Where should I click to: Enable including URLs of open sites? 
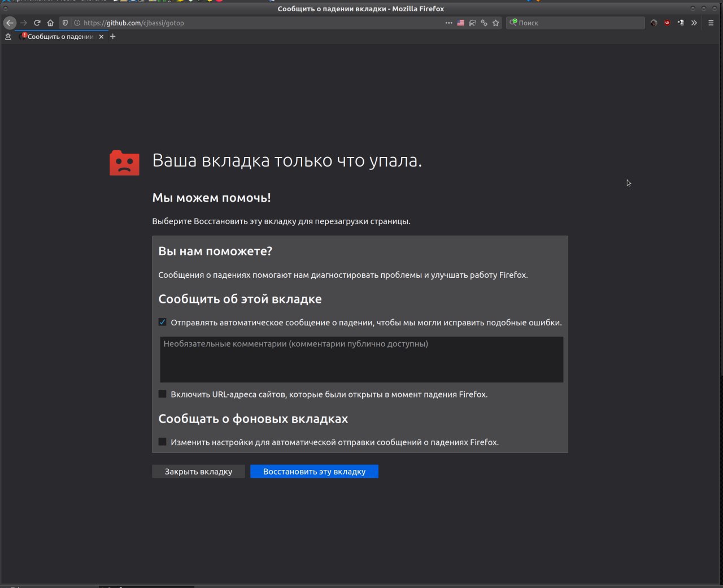[163, 394]
